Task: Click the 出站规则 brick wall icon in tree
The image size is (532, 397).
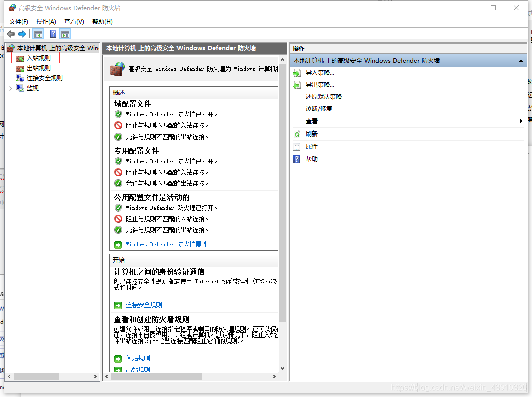Action: pyautogui.click(x=20, y=68)
